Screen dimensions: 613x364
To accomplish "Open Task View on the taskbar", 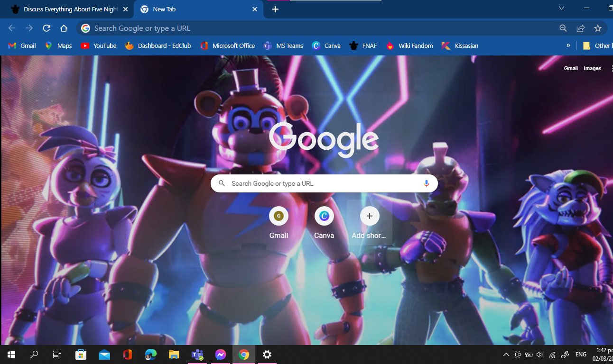I will coord(56,355).
